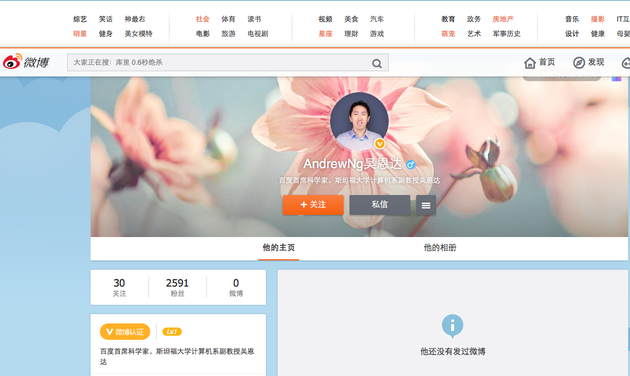Open the 体育 category
The image size is (630, 376).
tap(228, 19)
